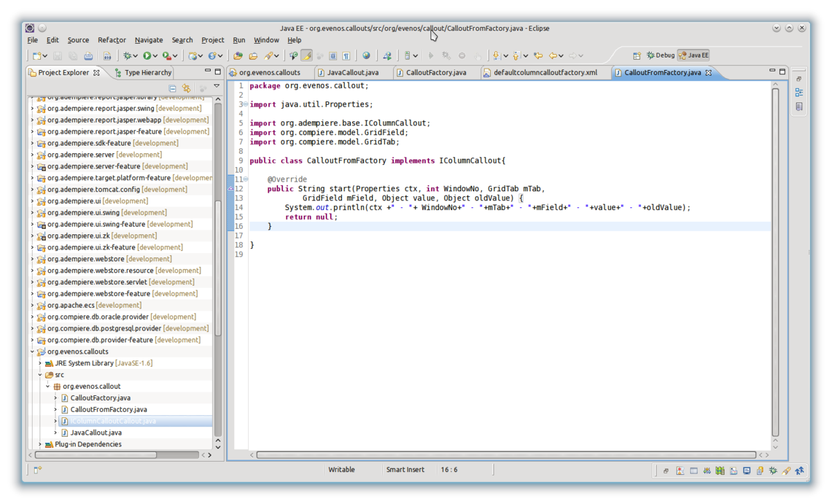Toggle Mark Occurrences highlighter in the toolbar
The width and height of the screenshot is (832, 504).
pyautogui.click(x=306, y=55)
